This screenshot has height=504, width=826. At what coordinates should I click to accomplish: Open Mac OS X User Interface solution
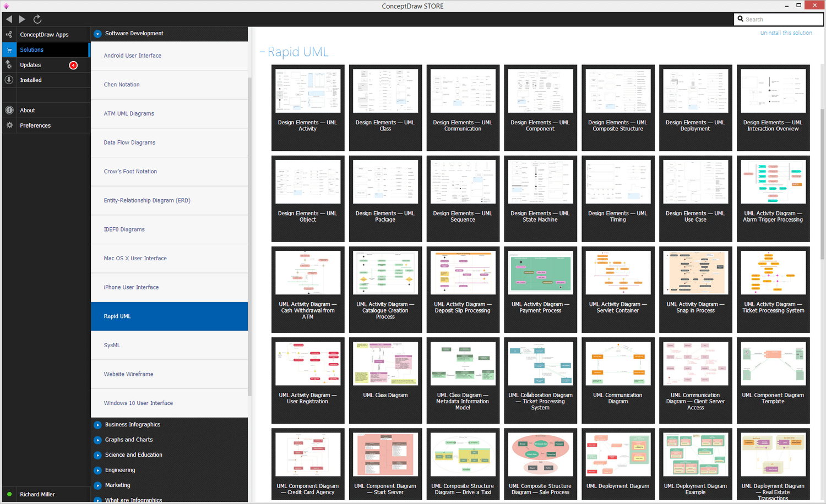(x=169, y=258)
